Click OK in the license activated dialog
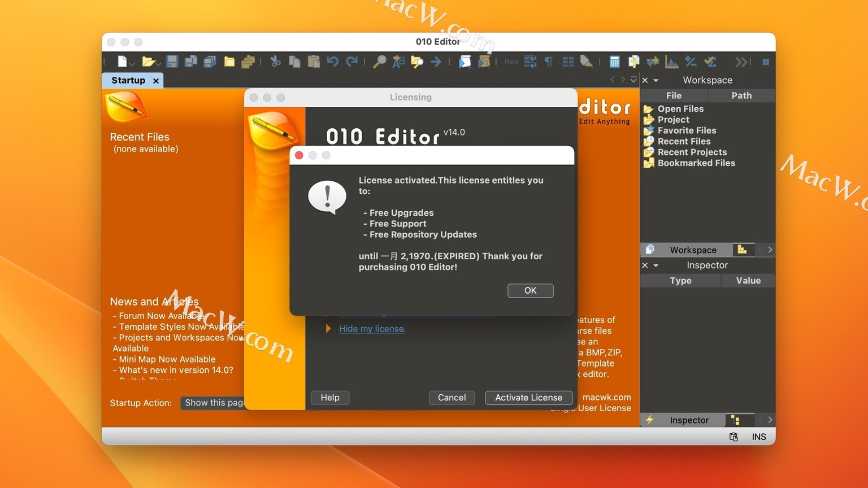The width and height of the screenshot is (868, 488). [530, 290]
